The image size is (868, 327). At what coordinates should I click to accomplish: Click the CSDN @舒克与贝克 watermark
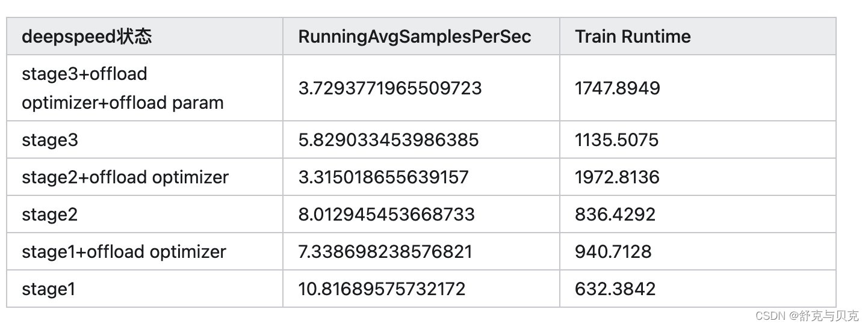tap(807, 316)
